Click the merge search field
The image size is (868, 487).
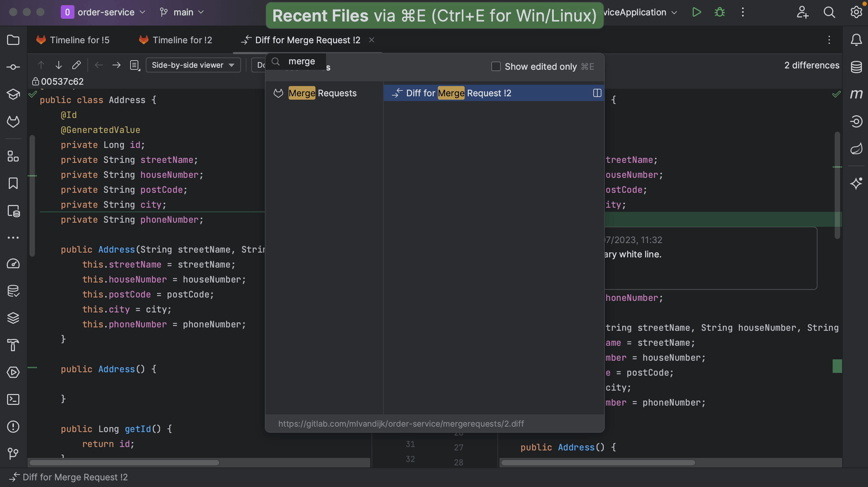(x=302, y=62)
